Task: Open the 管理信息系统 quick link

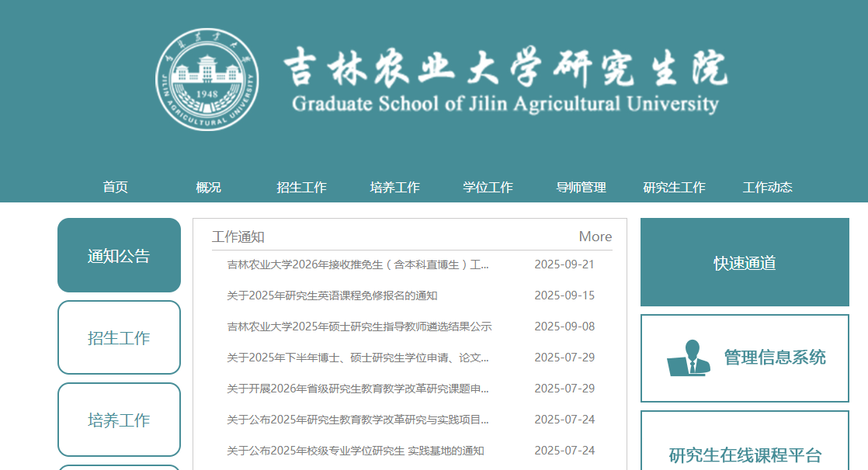Action: coord(774,358)
